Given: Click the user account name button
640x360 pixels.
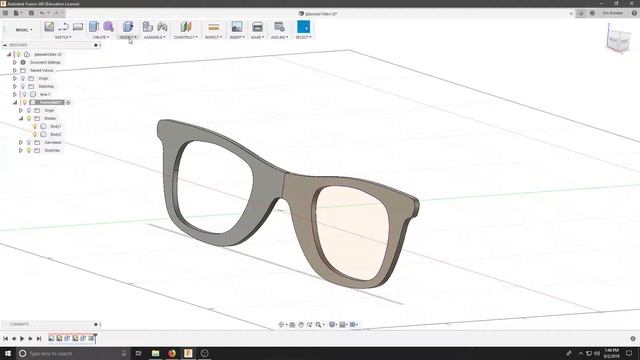Looking at the screenshot, I should tap(612, 13).
